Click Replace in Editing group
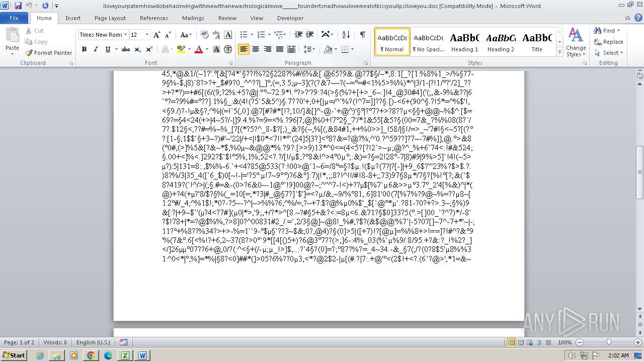The height and width of the screenshot is (362, 644). coord(609,42)
